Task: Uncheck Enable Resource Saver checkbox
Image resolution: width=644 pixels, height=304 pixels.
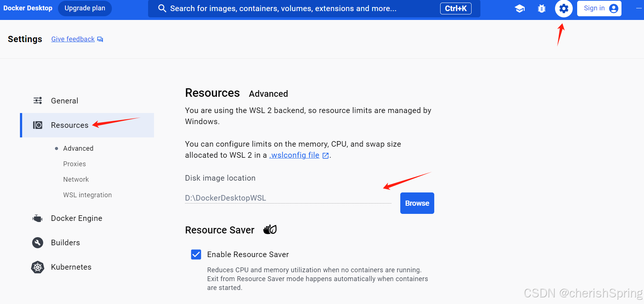Action: coord(196,255)
